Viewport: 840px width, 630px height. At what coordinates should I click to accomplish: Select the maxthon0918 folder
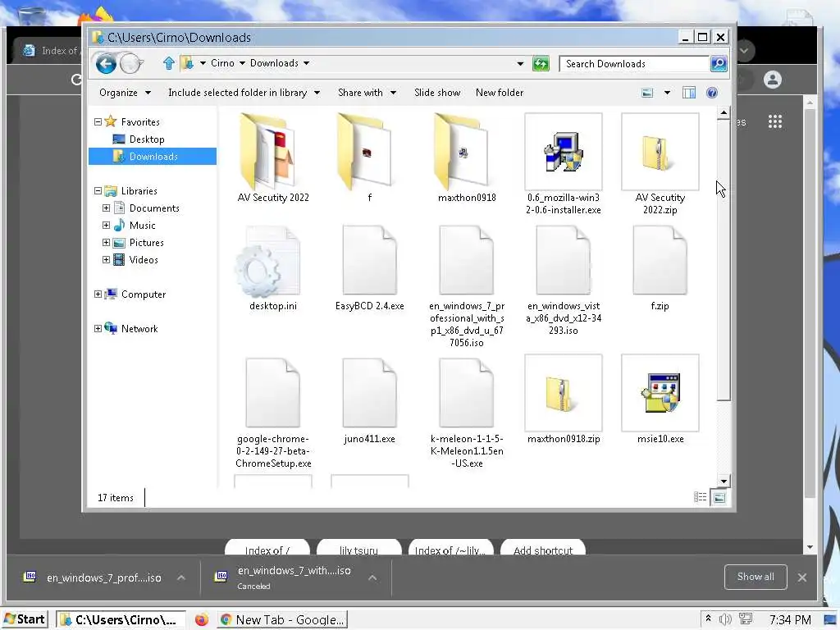pyautogui.click(x=466, y=158)
